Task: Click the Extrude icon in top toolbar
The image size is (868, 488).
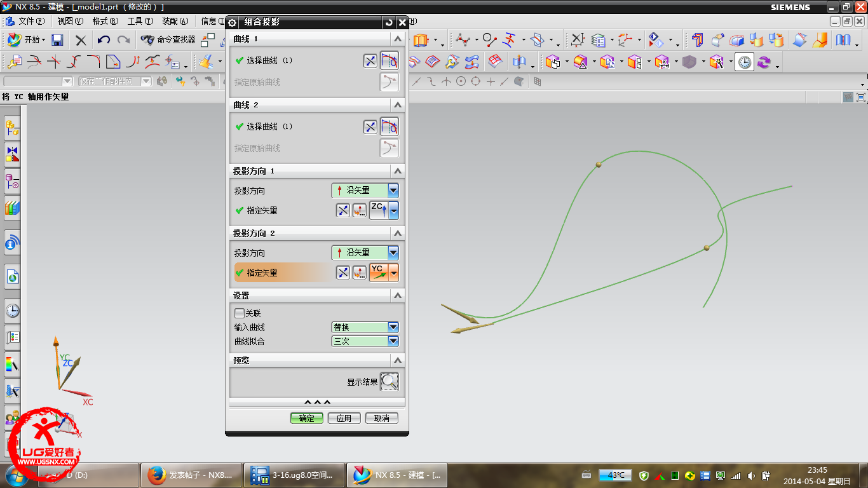Action: pos(421,40)
